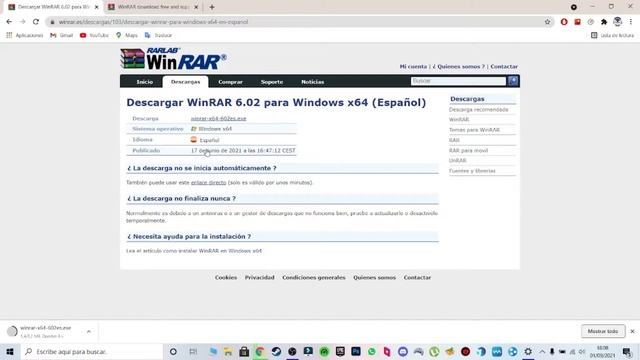The image size is (640, 360).
Task: Click the winrar-x64-602es.exe download link
Action: [x=218, y=118]
